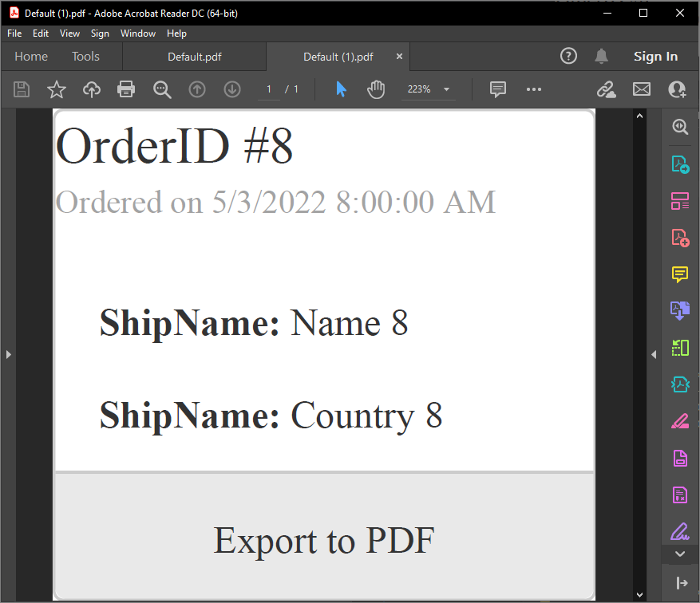Viewport: 700px width, 603px height.
Task: Switch to the Default.pdf tab
Action: point(194,57)
